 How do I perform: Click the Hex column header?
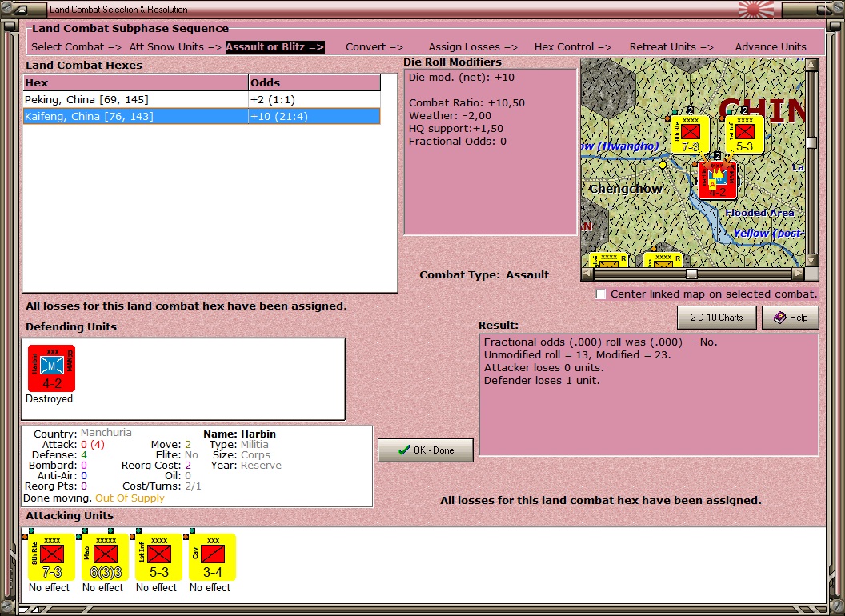click(135, 82)
